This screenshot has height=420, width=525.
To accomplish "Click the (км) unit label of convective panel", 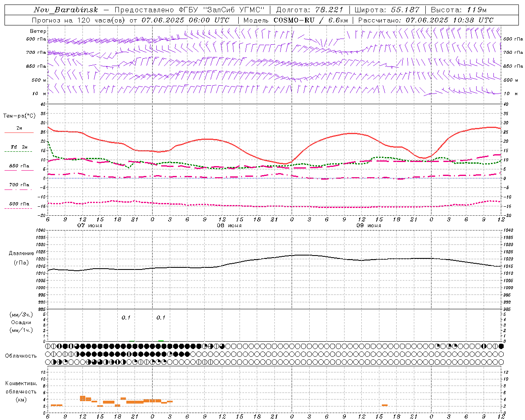I will point(21,399).
